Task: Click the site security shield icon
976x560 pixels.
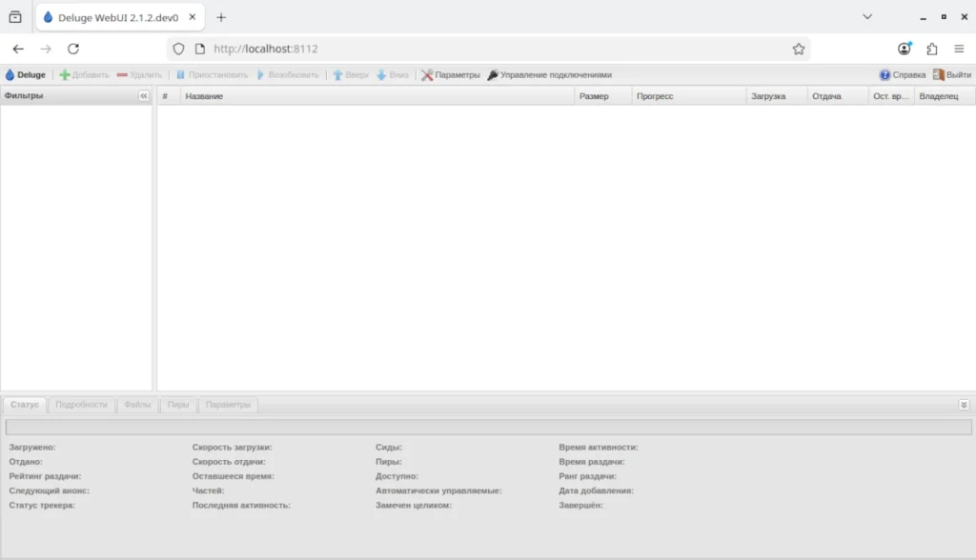Action: (178, 49)
